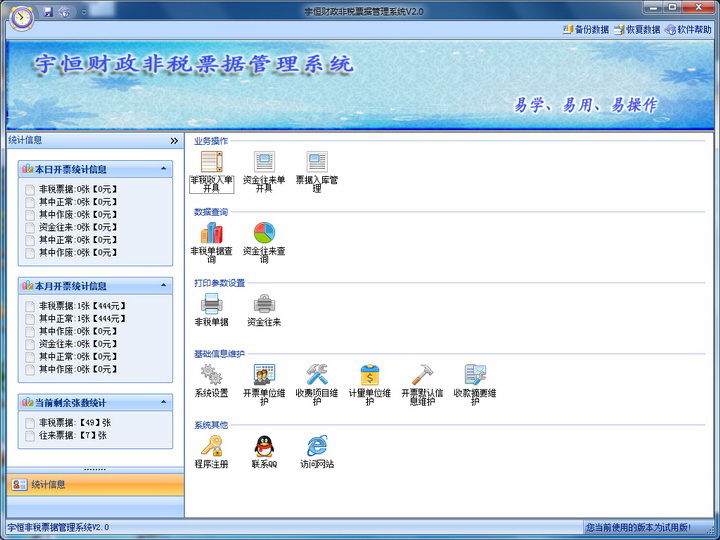Click 本月开票统计信息 header title
This screenshot has width=720, height=540.
pyautogui.click(x=71, y=286)
